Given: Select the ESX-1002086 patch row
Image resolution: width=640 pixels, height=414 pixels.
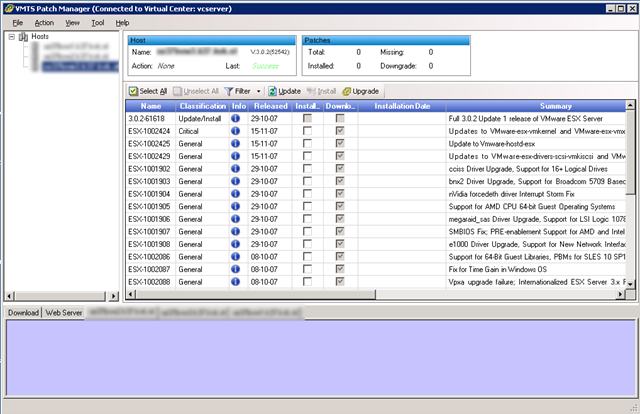Looking at the screenshot, I should coord(151,258).
